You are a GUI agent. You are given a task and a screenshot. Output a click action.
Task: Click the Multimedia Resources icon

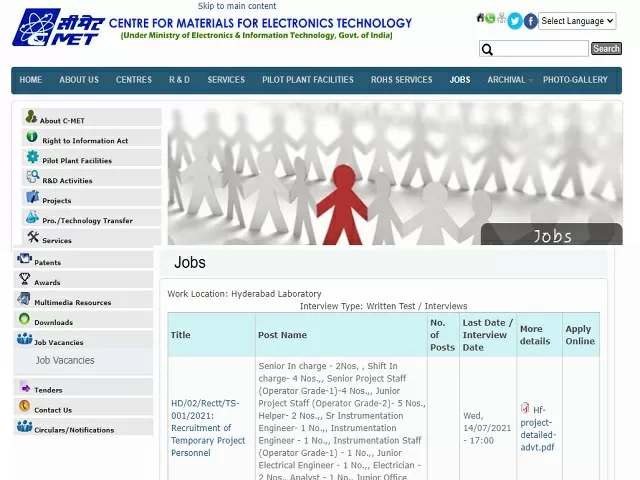24,299
